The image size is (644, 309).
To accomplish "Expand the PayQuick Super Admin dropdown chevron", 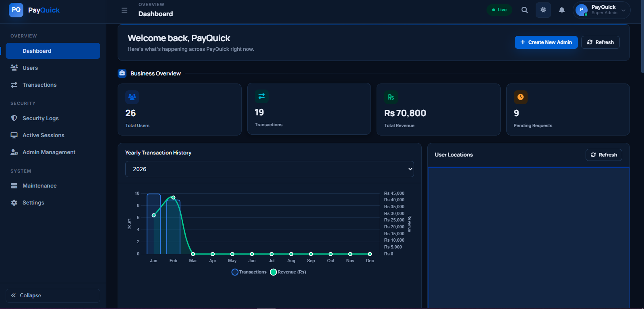I will pyautogui.click(x=623, y=10).
